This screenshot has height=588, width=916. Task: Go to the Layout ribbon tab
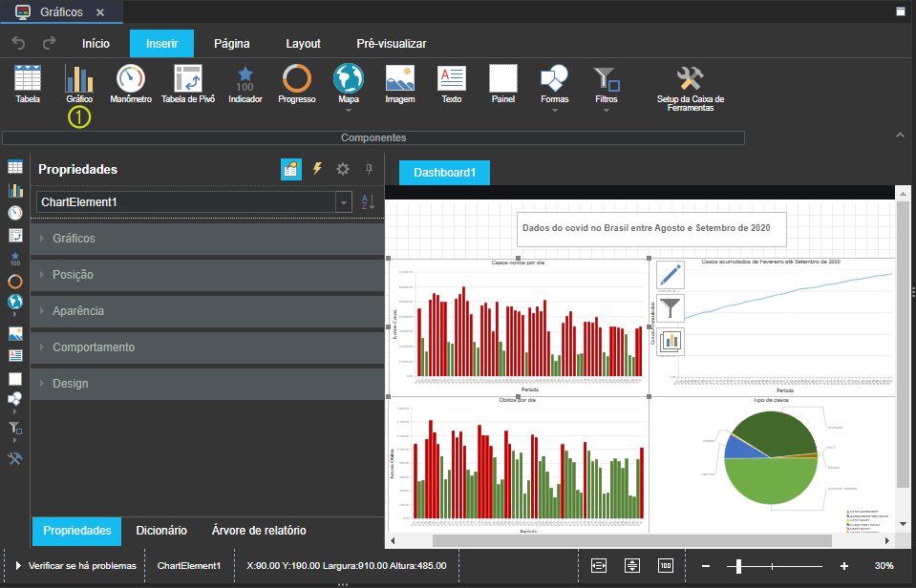tap(303, 43)
